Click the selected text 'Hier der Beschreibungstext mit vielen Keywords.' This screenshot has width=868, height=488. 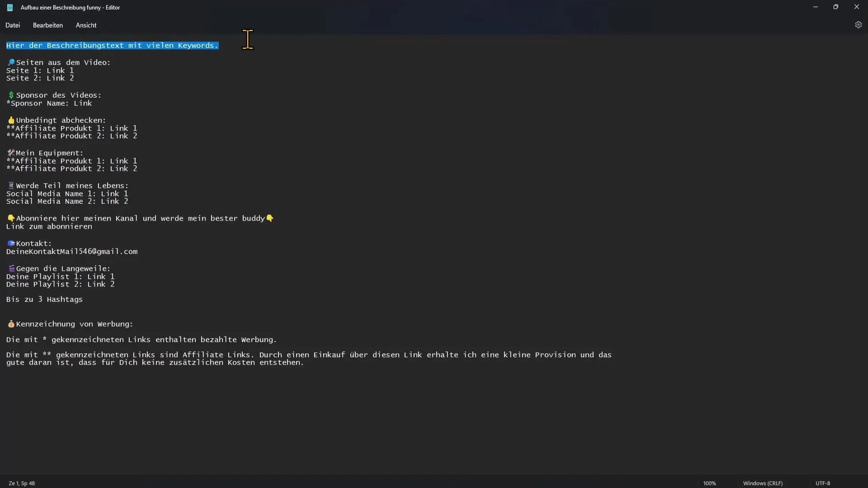pyautogui.click(x=113, y=46)
